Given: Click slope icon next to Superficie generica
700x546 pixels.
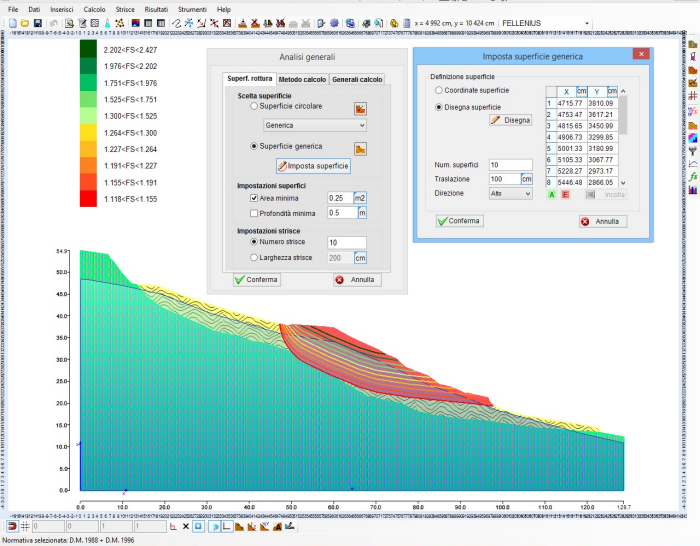Looking at the screenshot, I should click(360, 149).
